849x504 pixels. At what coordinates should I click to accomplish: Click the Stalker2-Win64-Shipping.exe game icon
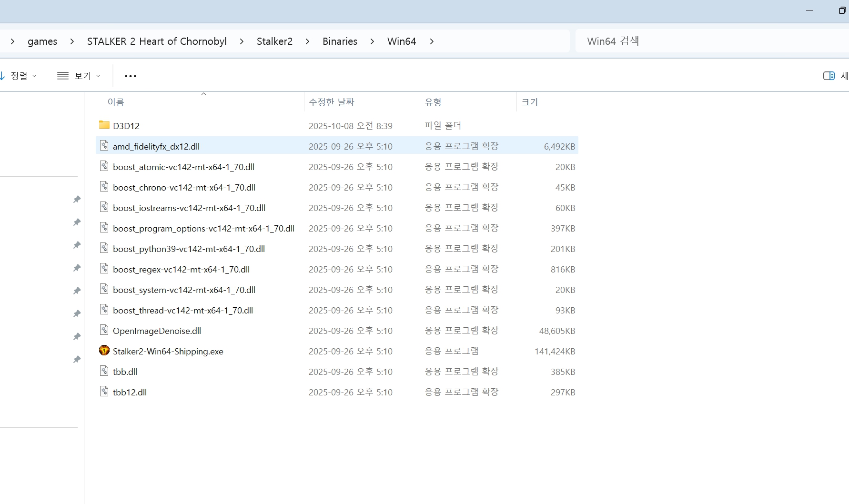tap(104, 351)
